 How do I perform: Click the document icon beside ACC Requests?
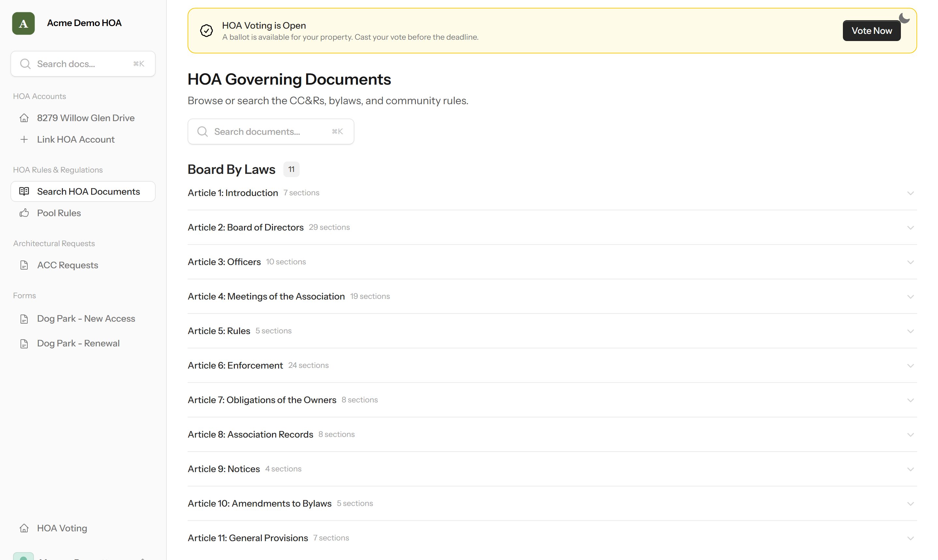click(24, 265)
